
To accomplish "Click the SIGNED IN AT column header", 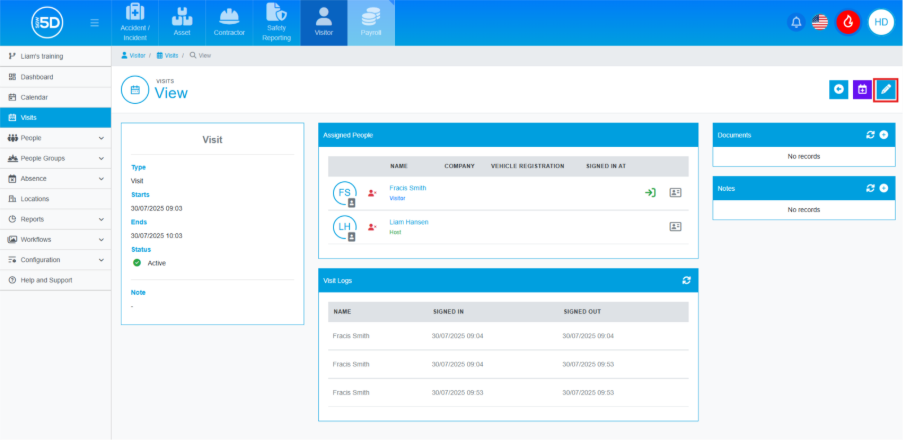I will click(x=606, y=166).
